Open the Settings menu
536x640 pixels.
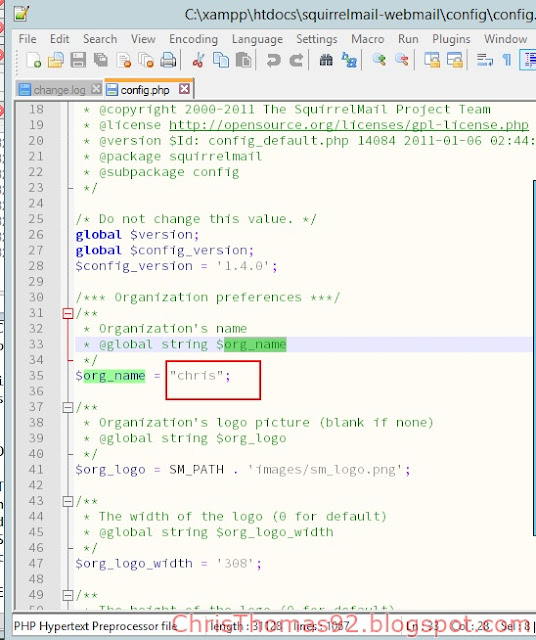pyautogui.click(x=317, y=39)
